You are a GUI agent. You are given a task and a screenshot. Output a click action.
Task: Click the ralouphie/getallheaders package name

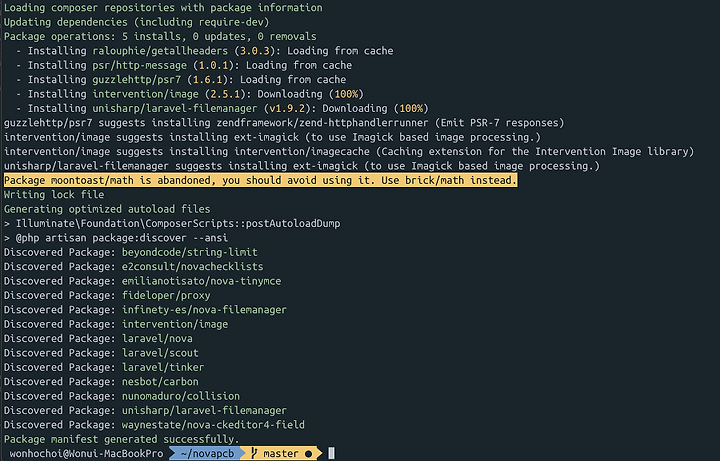160,51
